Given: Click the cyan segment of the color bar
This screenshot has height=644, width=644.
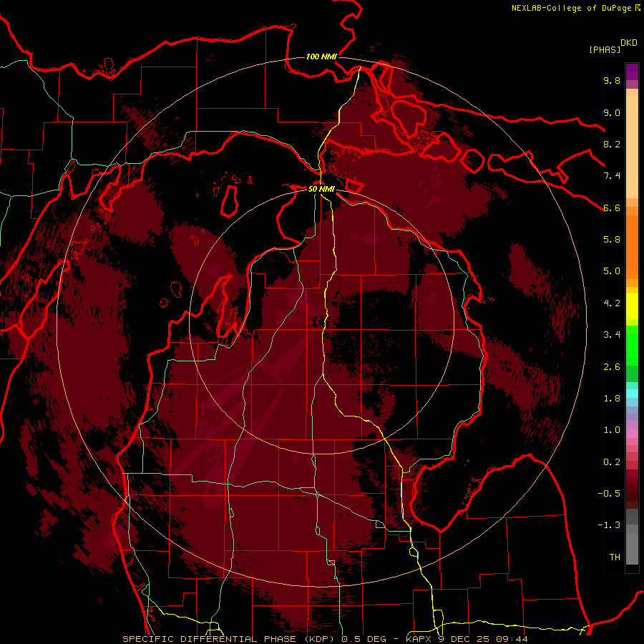Looking at the screenshot, I should pyautogui.click(x=632, y=393).
